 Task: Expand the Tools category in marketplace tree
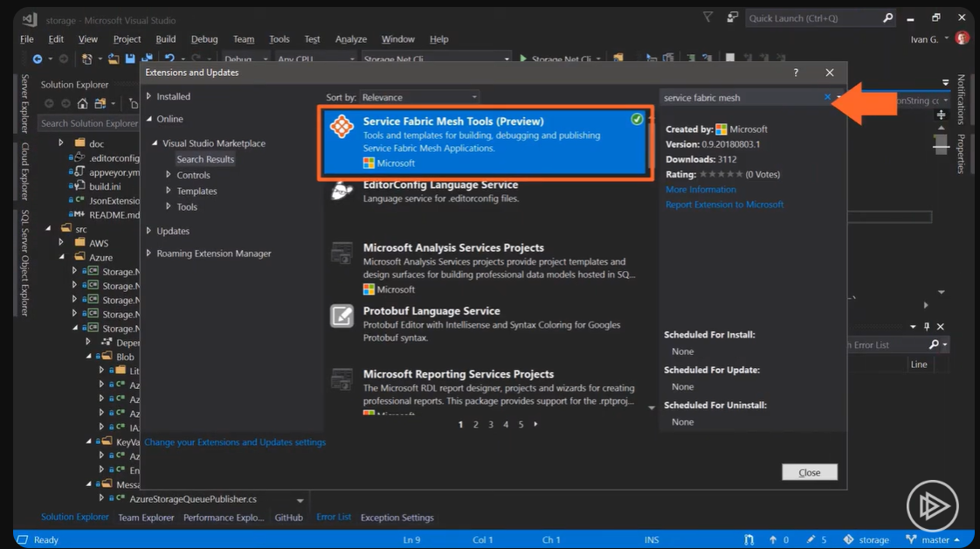(168, 206)
